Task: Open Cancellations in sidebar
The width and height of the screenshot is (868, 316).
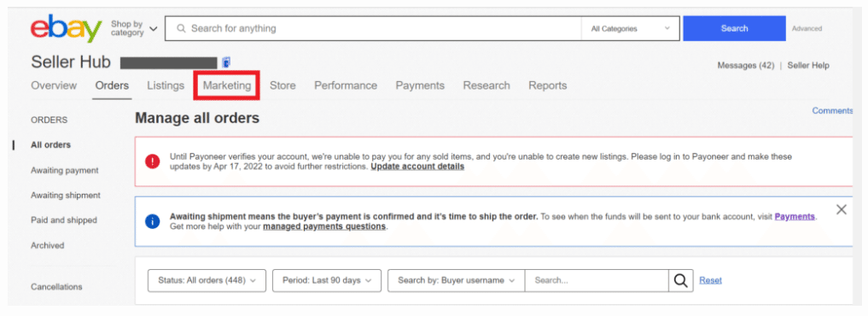Action: (56, 287)
